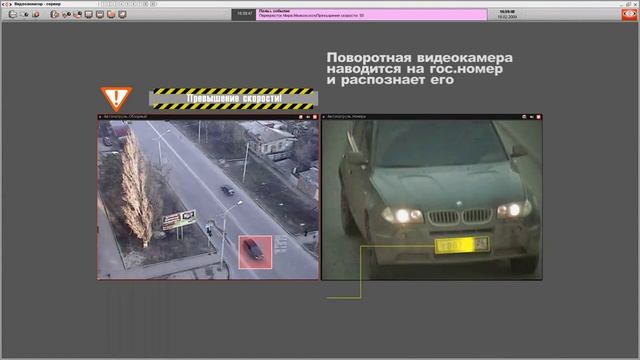Open the pink event message bar
640x360 pixels.
coord(371,14)
